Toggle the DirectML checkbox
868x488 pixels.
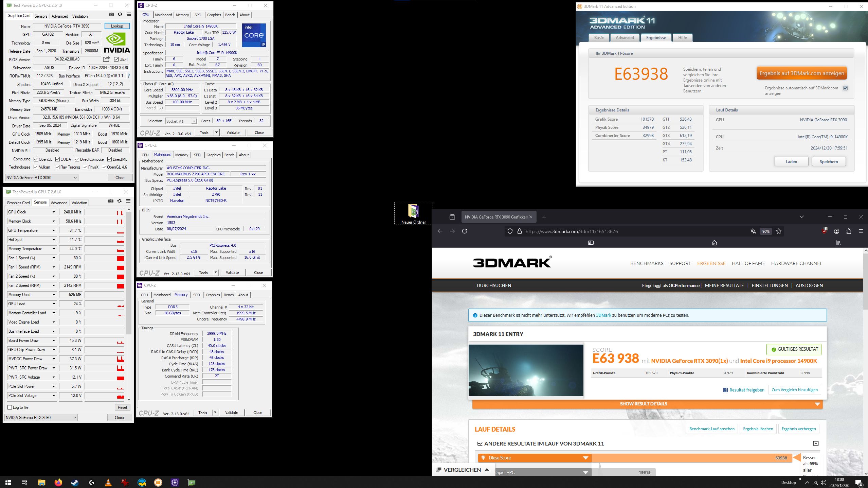(110, 159)
